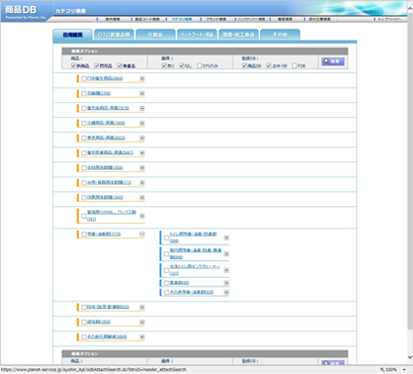413x374 pixels.
Task: Click the scroll-up arrow of the page scrollbar
Action: coord(410,9)
